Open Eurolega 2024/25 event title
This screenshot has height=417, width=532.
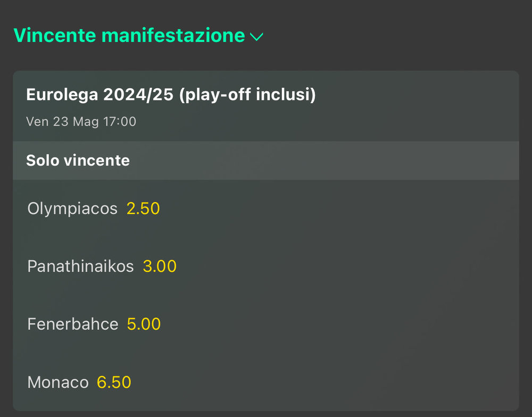tap(171, 94)
